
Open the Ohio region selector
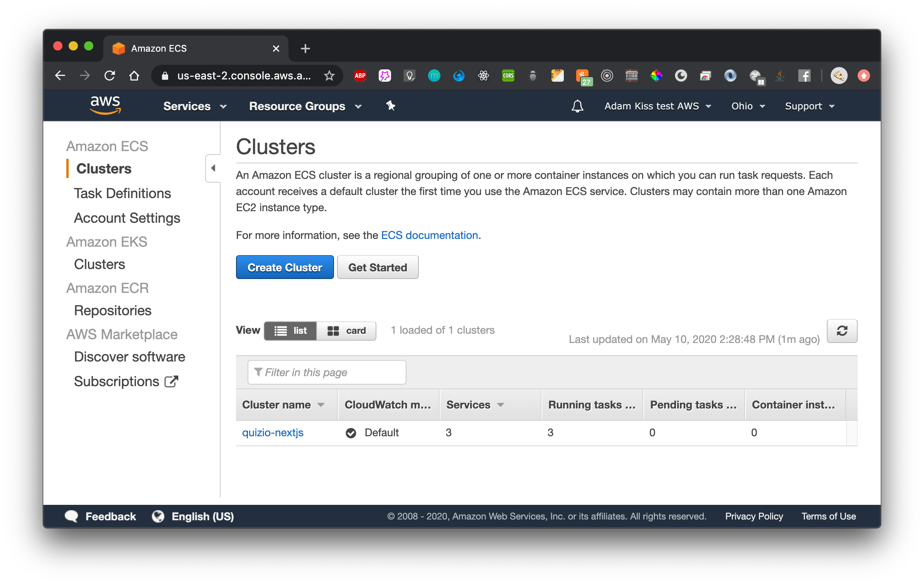coord(748,106)
